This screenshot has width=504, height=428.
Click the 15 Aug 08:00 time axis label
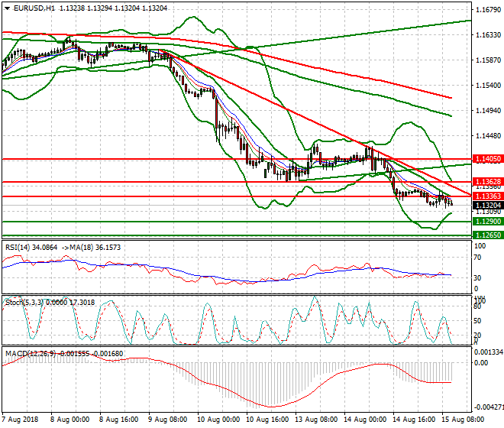463,420
